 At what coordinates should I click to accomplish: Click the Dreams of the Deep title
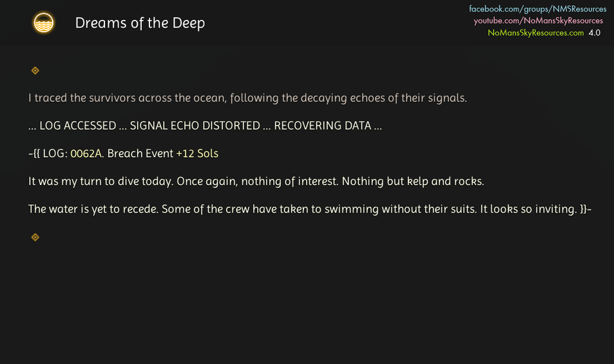click(x=140, y=23)
